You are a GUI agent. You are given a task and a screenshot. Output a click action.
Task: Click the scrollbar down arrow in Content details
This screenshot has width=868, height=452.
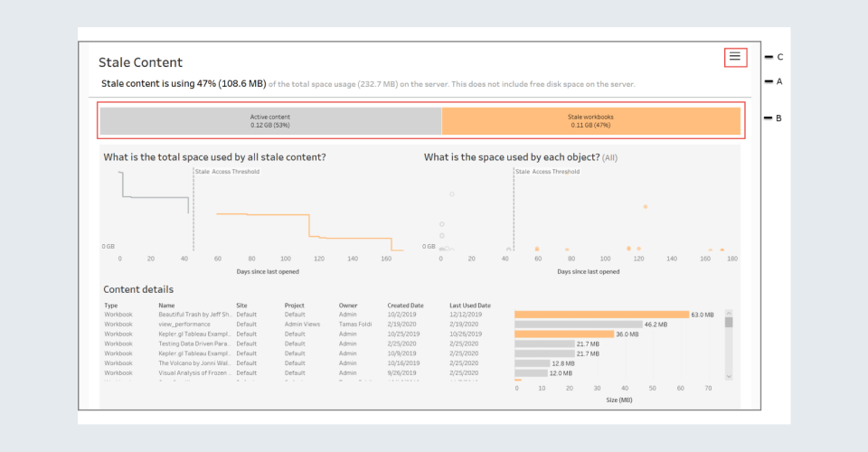coord(729,376)
